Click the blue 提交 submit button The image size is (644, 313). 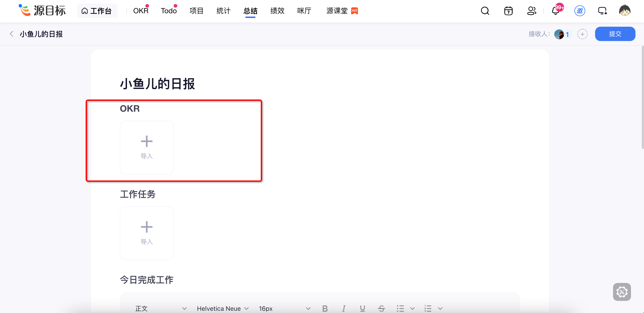click(615, 34)
